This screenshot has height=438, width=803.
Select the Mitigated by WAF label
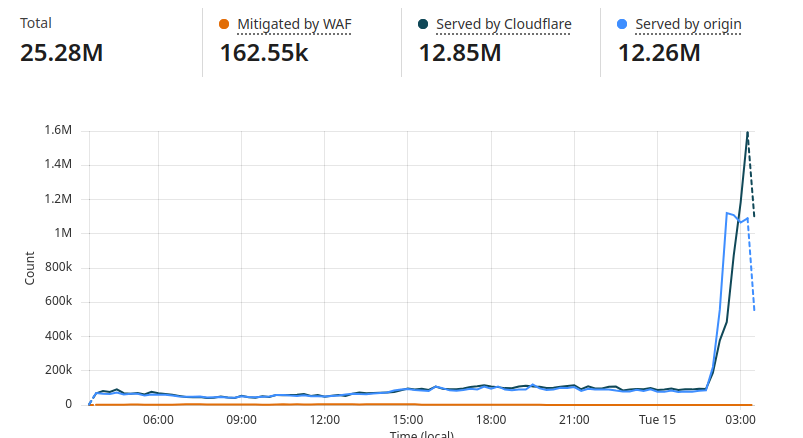[x=294, y=24]
